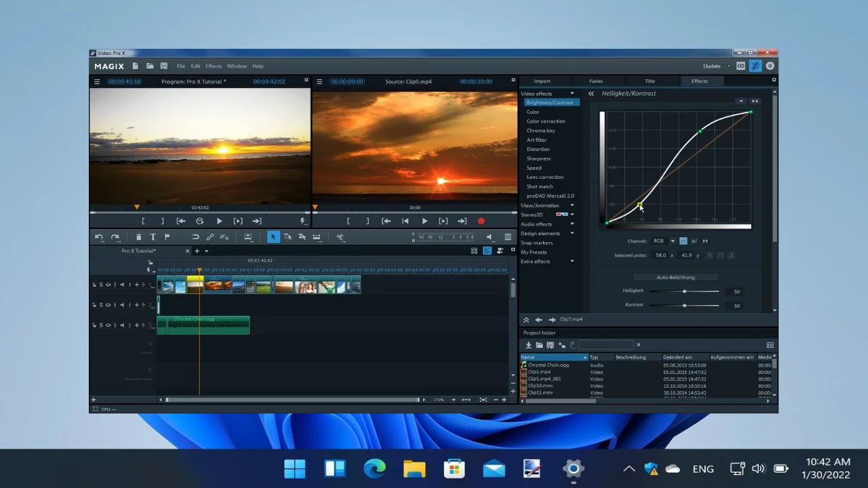Image resolution: width=868 pixels, height=488 pixels.
Task: Switch to the Title tab
Action: click(650, 81)
